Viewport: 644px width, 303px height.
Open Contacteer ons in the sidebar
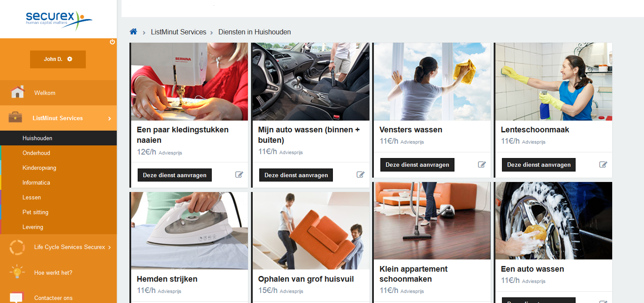point(54,298)
